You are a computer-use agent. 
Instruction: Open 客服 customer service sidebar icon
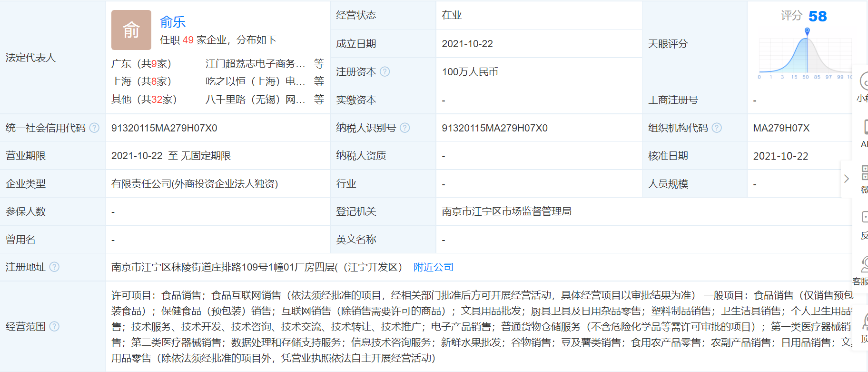point(862,267)
